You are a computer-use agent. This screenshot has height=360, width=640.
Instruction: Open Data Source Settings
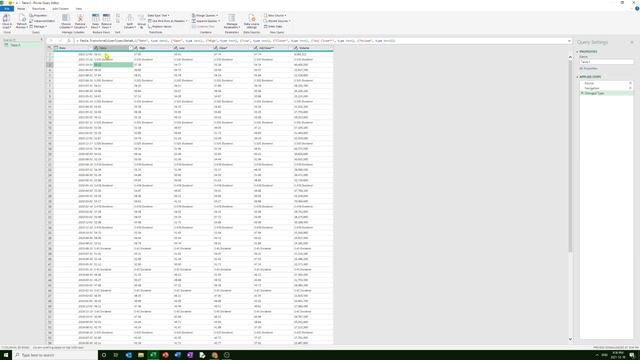[x=251, y=21]
